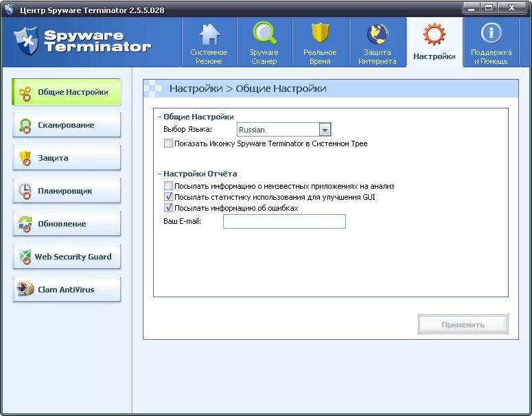Click the shield icon beside Защита
This screenshot has height=416, width=532.
25,159
